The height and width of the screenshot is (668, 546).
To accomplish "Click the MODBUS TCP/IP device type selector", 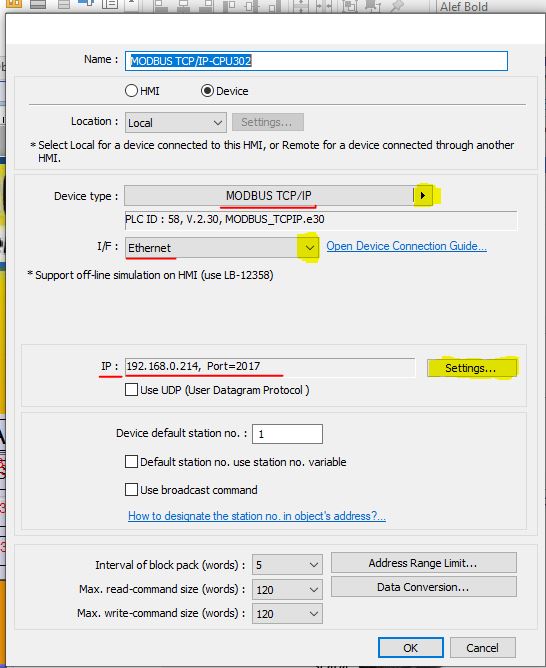I will click(x=269, y=196).
